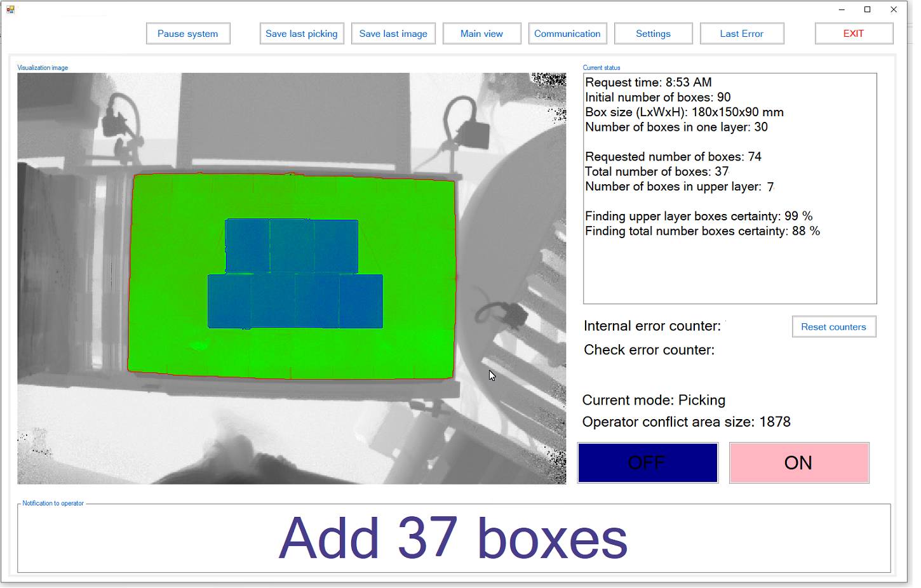Click upper layer boxes certainty 99 % line
The width and height of the screenshot is (921, 588).
coord(699,217)
